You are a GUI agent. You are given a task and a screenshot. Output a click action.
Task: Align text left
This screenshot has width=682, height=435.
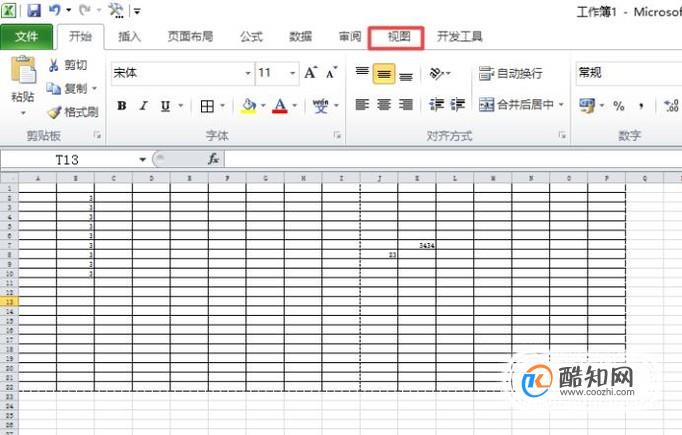362,104
